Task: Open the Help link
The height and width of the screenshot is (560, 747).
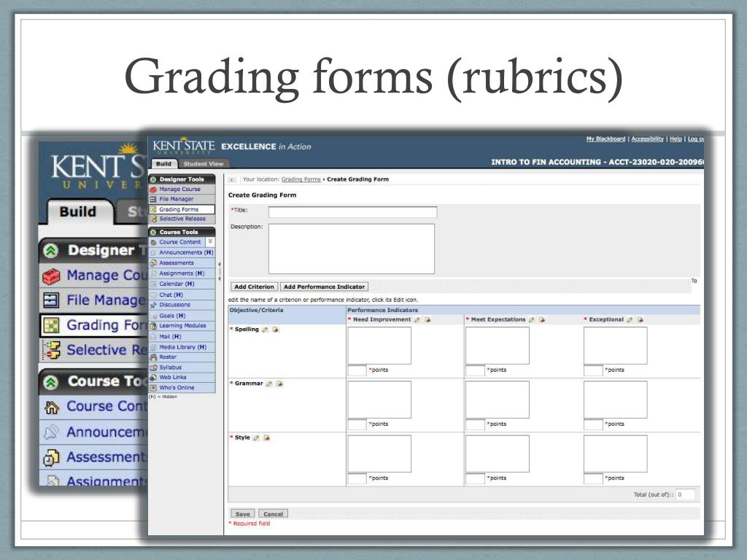Action: [676, 139]
